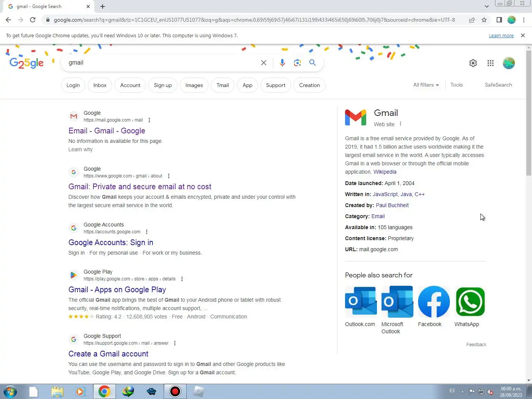Open more options next to Gmail Web site
The width and height of the screenshot is (532, 399).
pos(401,124)
